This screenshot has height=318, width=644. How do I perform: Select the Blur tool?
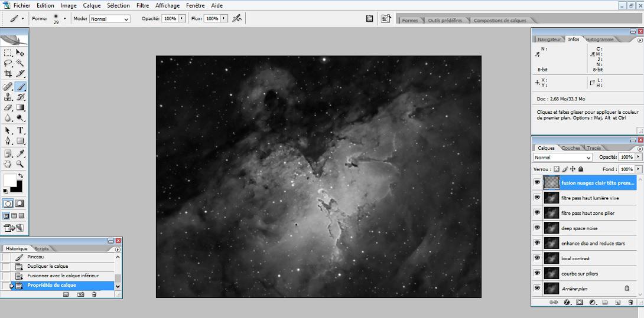(x=8, y=118)
